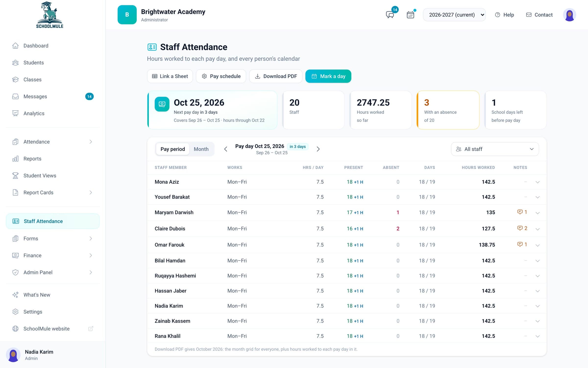Open What's New in sidebar
Screen dimensions: 588x368
click(53, 295)
